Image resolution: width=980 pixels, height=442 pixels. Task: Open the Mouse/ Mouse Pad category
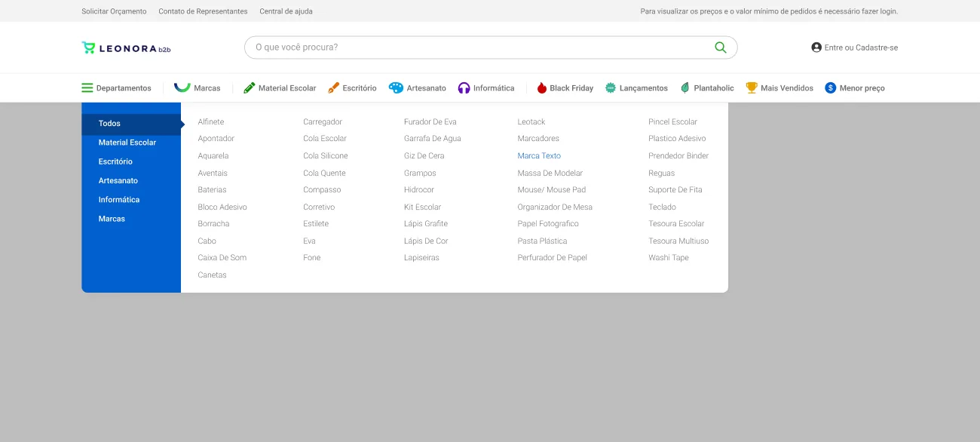point(552,190)
